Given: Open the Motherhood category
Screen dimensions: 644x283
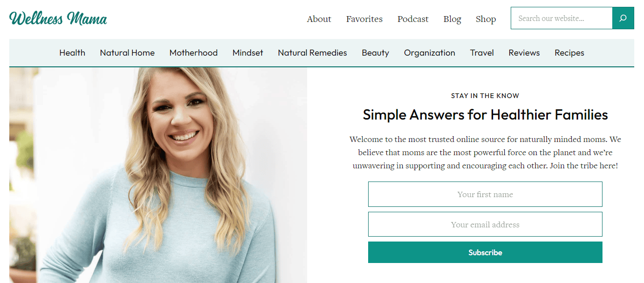Looking at the screenshot, I should coord(193,53).
